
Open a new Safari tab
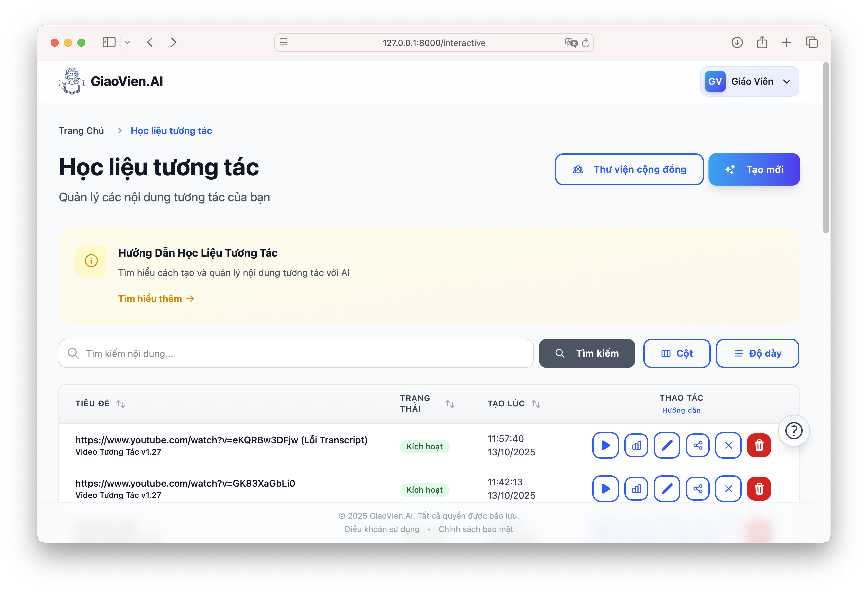point(787,43)
